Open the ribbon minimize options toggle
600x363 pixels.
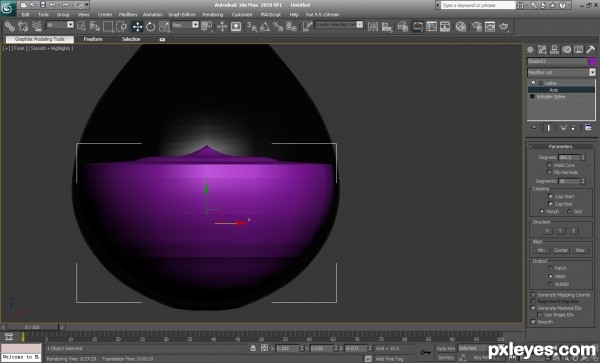click(162, 39)
